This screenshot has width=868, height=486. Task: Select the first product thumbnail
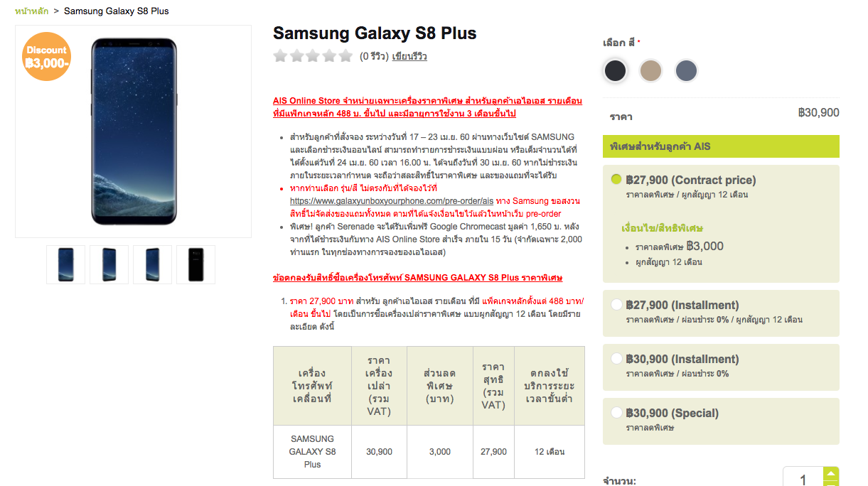(66, 264)
